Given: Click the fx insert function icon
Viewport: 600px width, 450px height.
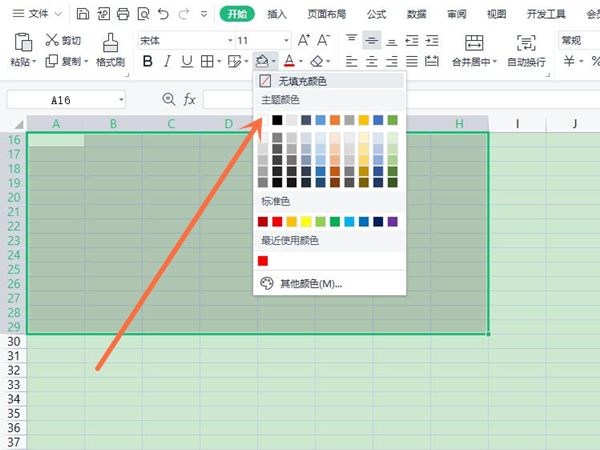Looking at the screenshot, I should coord(188,99).
